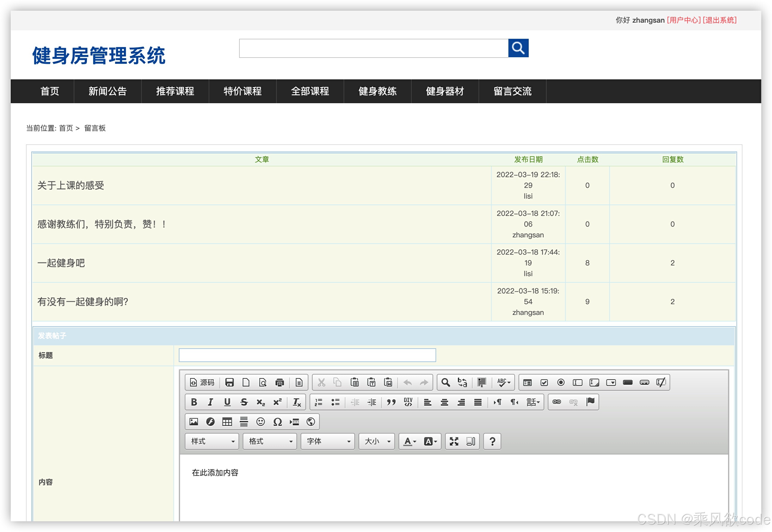Toggle bold formatting in editor
Screen dimensions: 772x532
(194, 402)
